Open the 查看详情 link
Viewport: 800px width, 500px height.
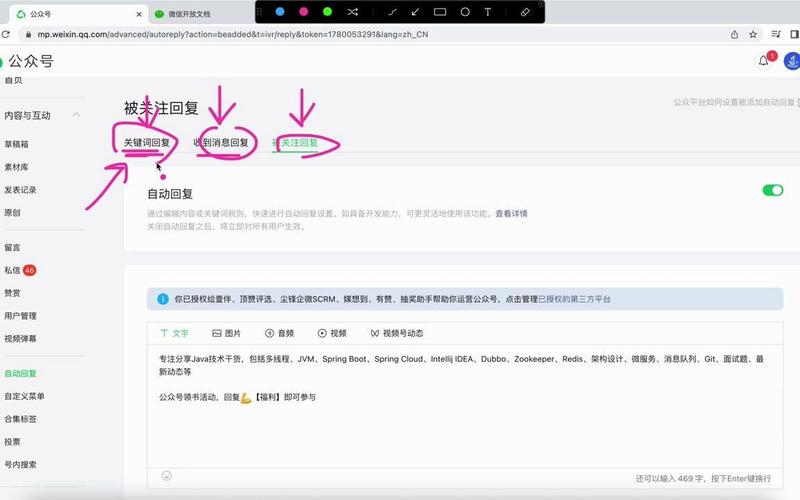pos(511,213)
